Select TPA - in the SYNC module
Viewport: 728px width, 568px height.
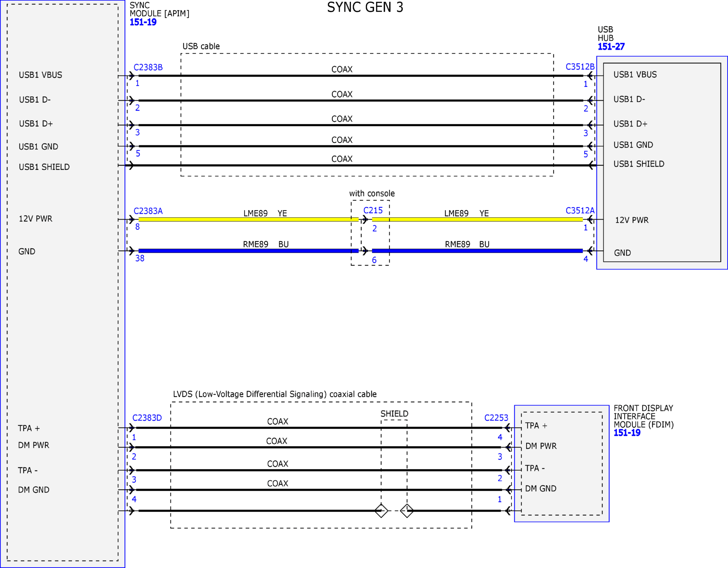[28, 470]
